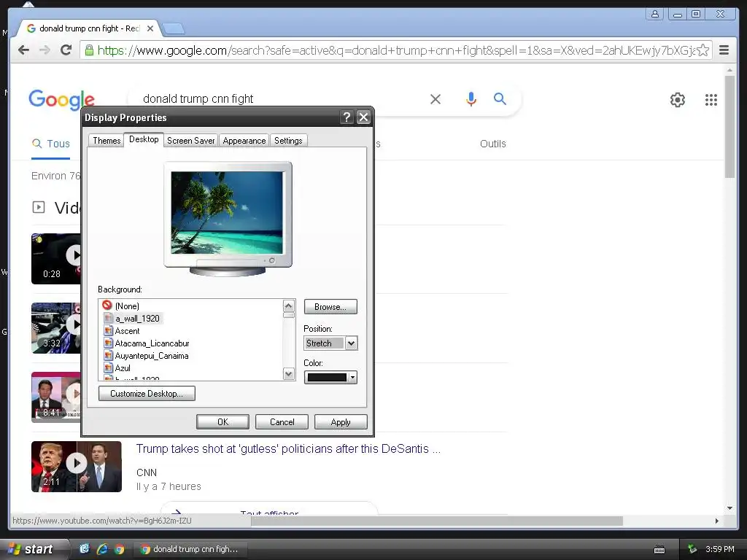The width and height of the screenshot is (747, 560).
Task: Switch to the Themes tab
Action: tap(107, 141)
